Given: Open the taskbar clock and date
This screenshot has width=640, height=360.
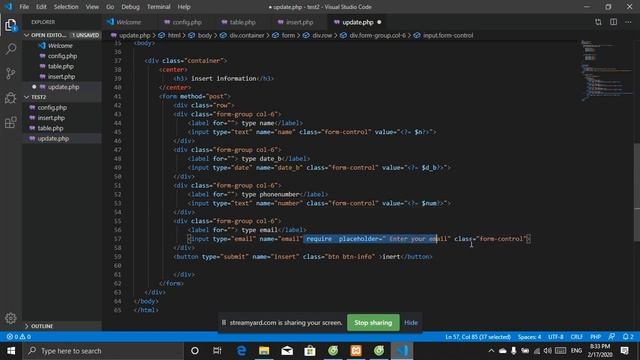Looking at the screenshot, I should pos(600,351).
